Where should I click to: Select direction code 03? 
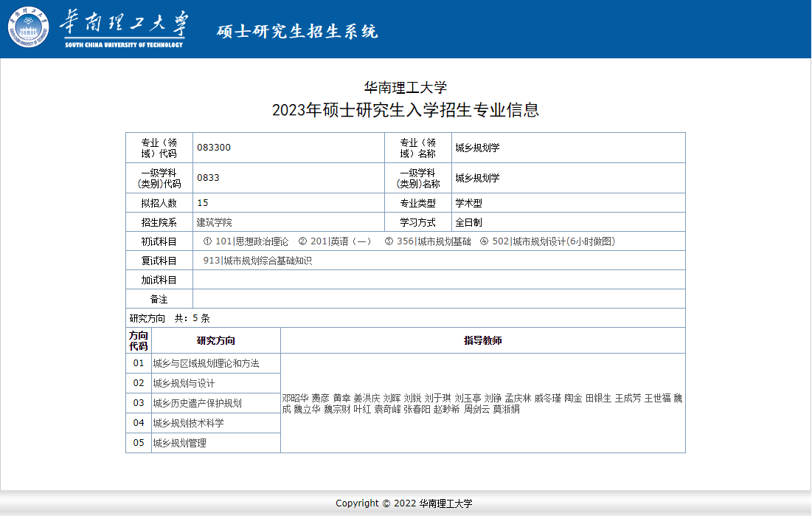[x=138, y=403]
